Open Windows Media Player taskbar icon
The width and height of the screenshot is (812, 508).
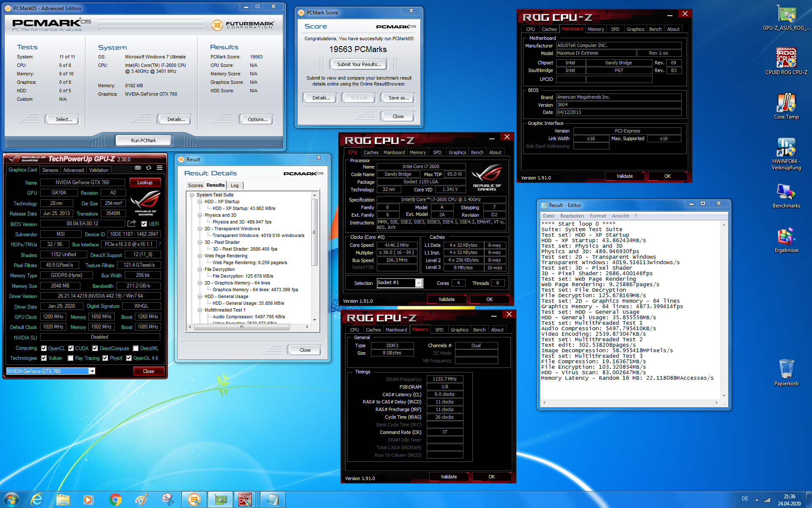click(x=88, y=500)
